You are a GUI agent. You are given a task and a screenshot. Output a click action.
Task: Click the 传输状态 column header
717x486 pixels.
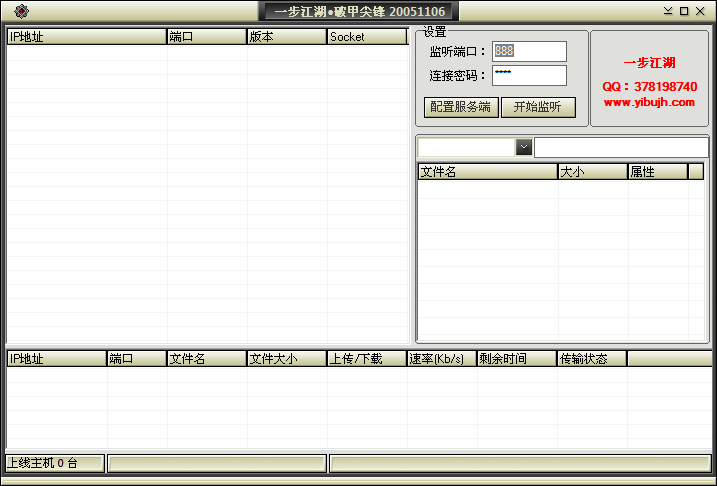point(591,359)
